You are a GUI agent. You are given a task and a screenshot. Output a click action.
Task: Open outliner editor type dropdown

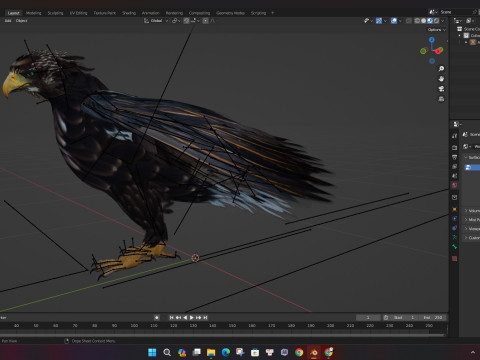(x=458, y=21)
